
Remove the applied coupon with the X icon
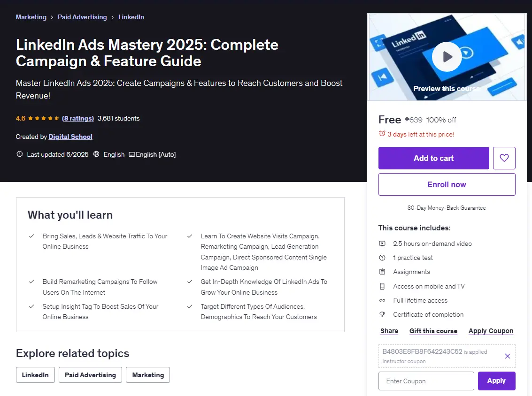[507, 356]
